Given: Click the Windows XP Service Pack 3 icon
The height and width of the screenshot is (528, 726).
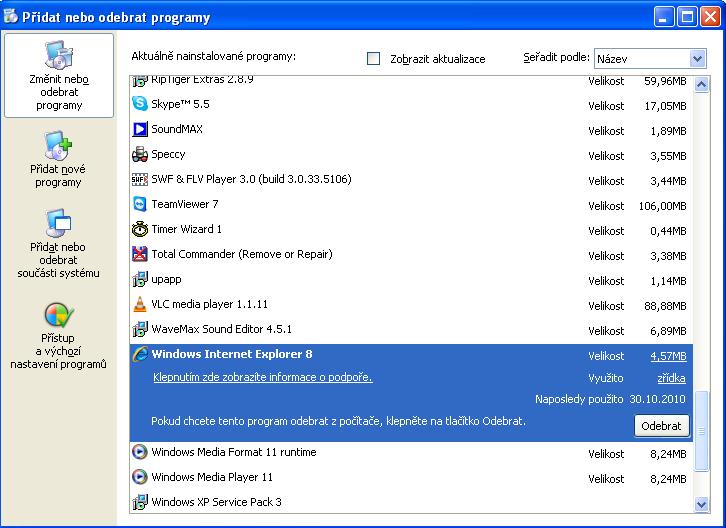Looking at the screenshot, I should 139,502.
